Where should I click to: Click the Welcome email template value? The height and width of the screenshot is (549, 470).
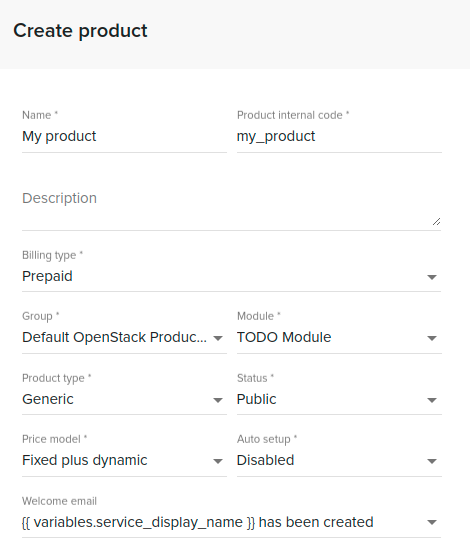click(198, 522)
